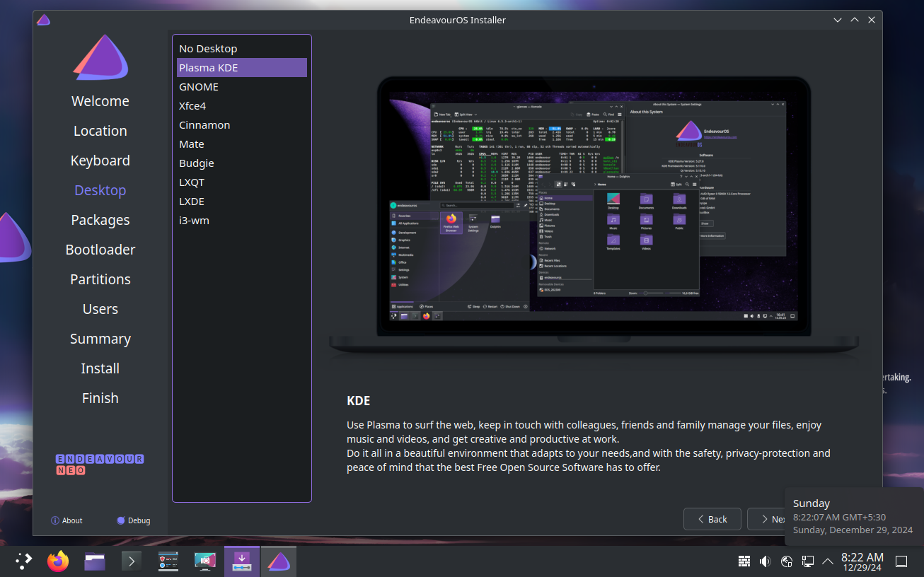The width and height of the screenshot is (924, 577).
Task: Toggle the Debug option in the sidebar
Action: 133,520
